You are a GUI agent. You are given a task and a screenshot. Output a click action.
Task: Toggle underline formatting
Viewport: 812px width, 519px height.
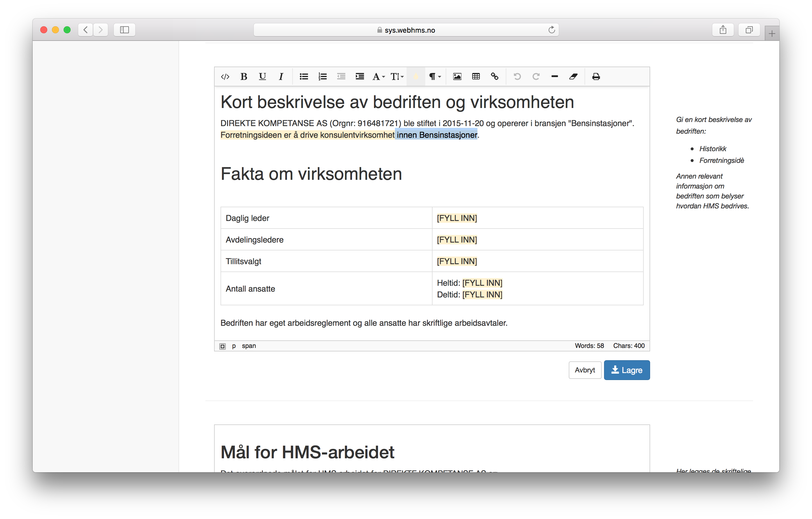coord(262,76)
